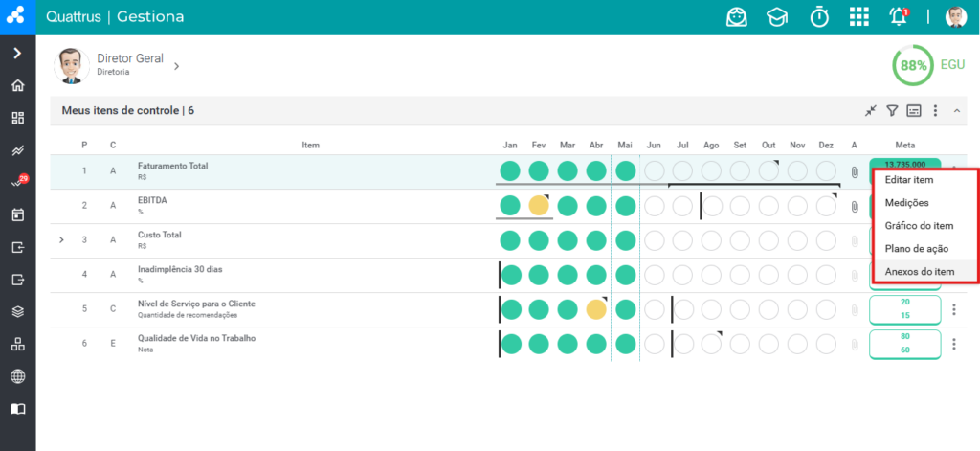
Task: Open notifications bell with 1 badge
Action: (899, 17)
